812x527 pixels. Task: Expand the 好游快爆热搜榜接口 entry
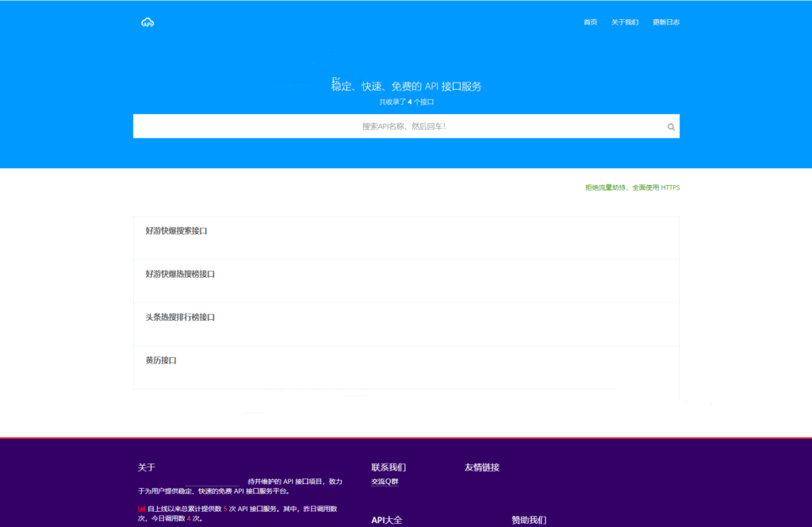(181, 273)
